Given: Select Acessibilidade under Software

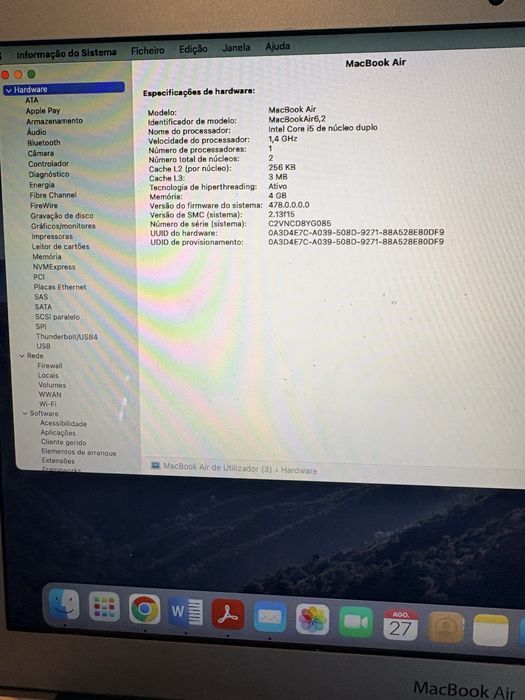Looking at the screenshot, I should click(x=63, y=424).
